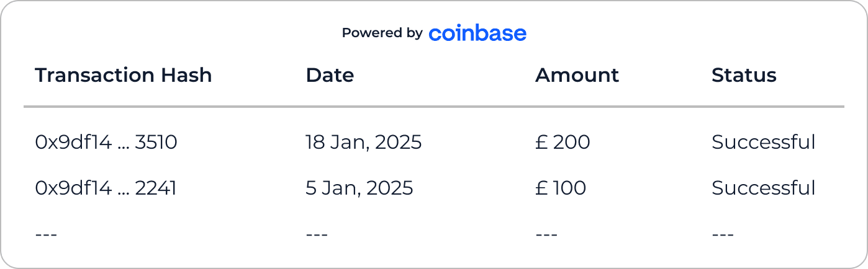Viewport: 868px width, 269px height.
Task: Click the empty placeholder under Amount
Action: (x=546, y=235)
